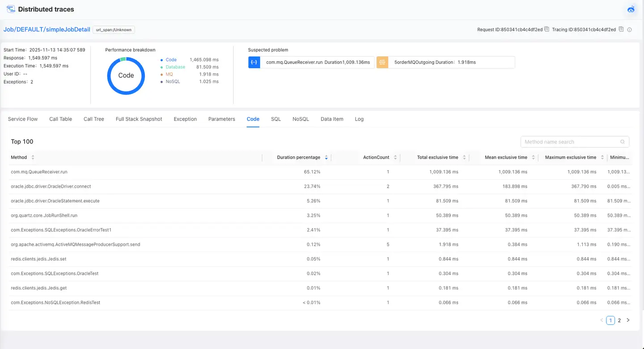Screen dimensions: 644x349
Task: Sort table by Method column
Action: click(x=33, y=158)
